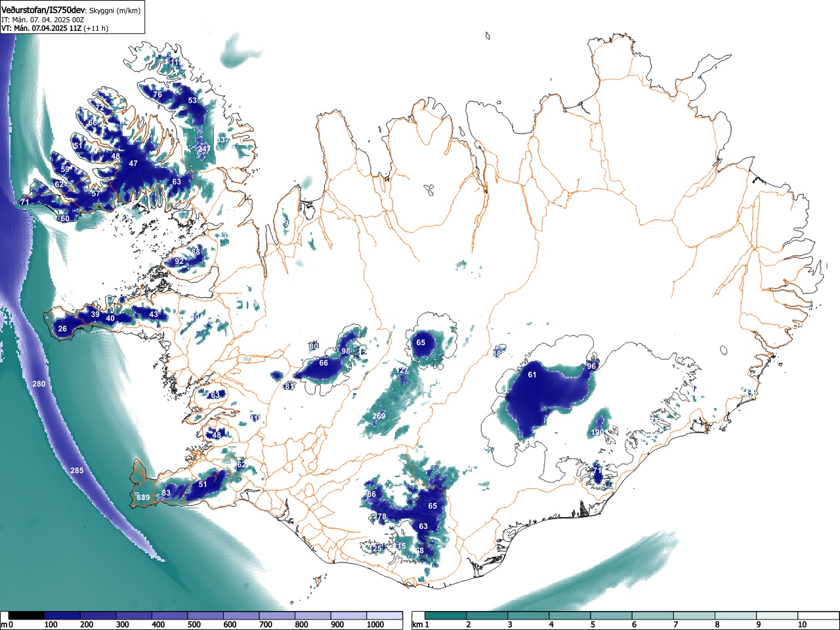Click the 40 value on Snæfellsnes
This screenshot has width=840, height=630.
[x=110, y=318]
